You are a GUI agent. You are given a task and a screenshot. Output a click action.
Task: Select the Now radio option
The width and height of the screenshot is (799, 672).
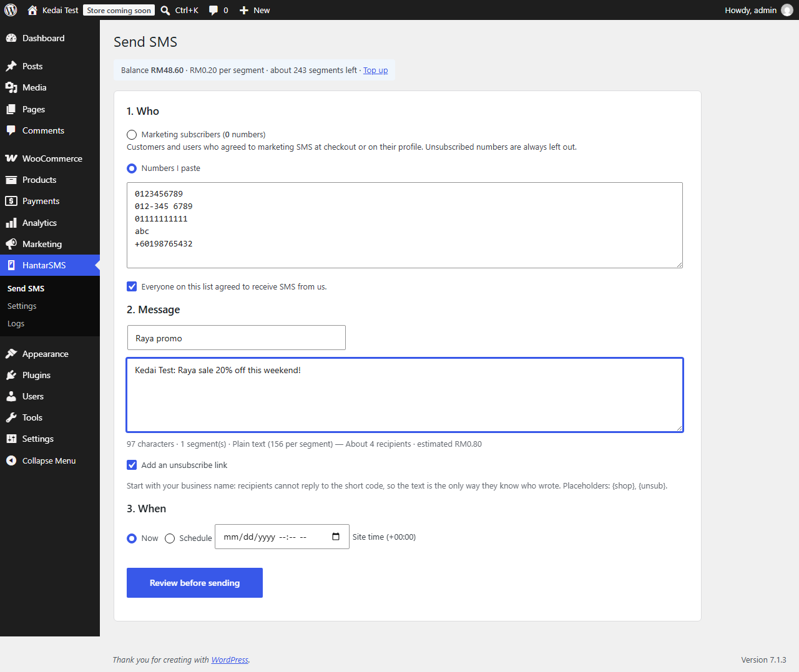[132, 538]
